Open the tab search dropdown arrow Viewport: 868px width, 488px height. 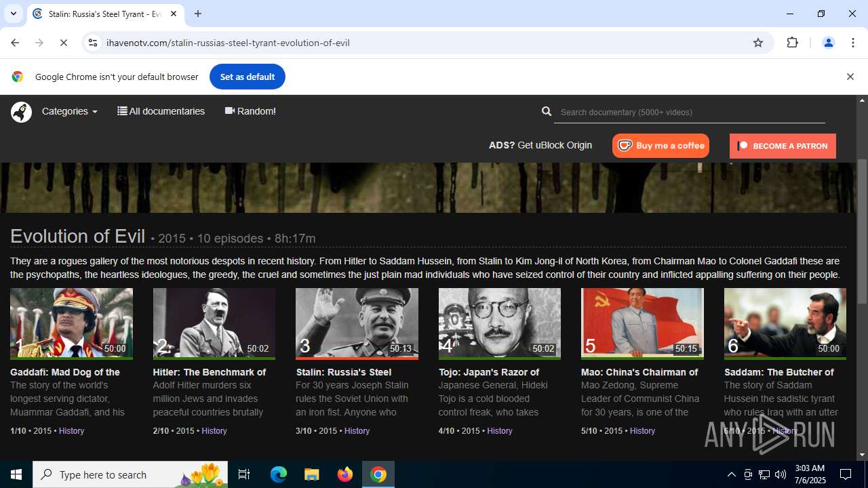(13, 14)
